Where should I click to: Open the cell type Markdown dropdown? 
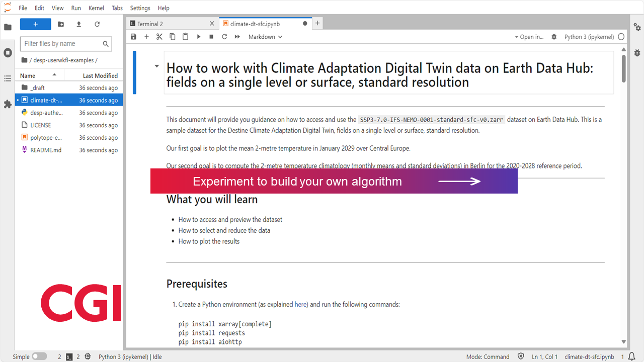(x=265, y=37)
